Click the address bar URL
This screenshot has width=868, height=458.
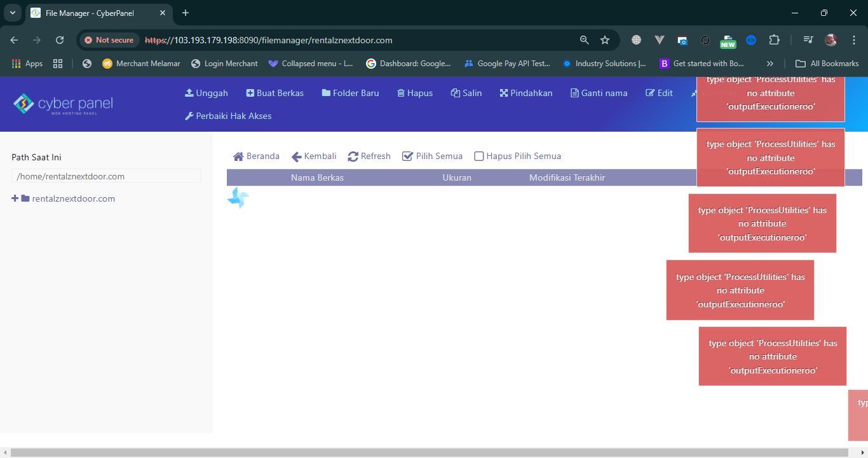coord(269,40)
